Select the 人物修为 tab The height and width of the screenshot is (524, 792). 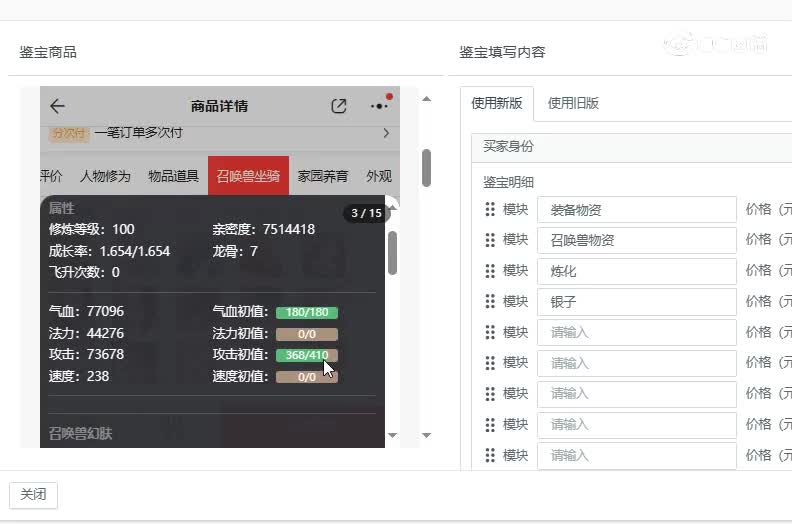pos(105,176)
